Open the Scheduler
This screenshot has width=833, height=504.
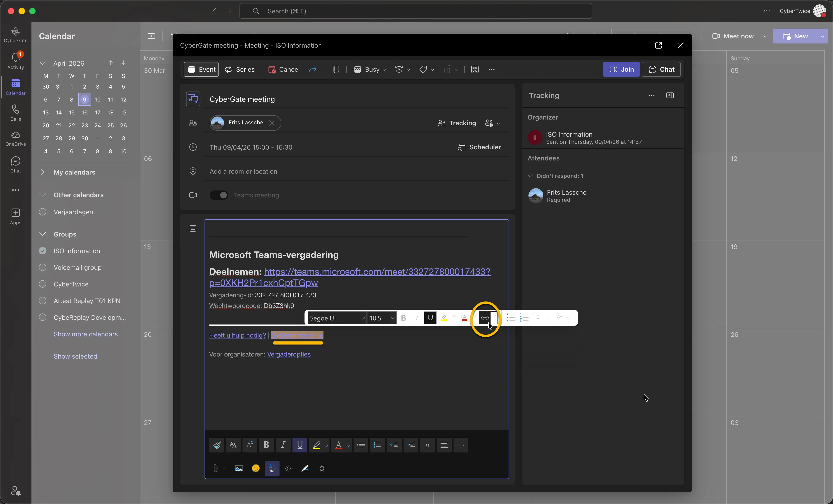coord(479,147)
